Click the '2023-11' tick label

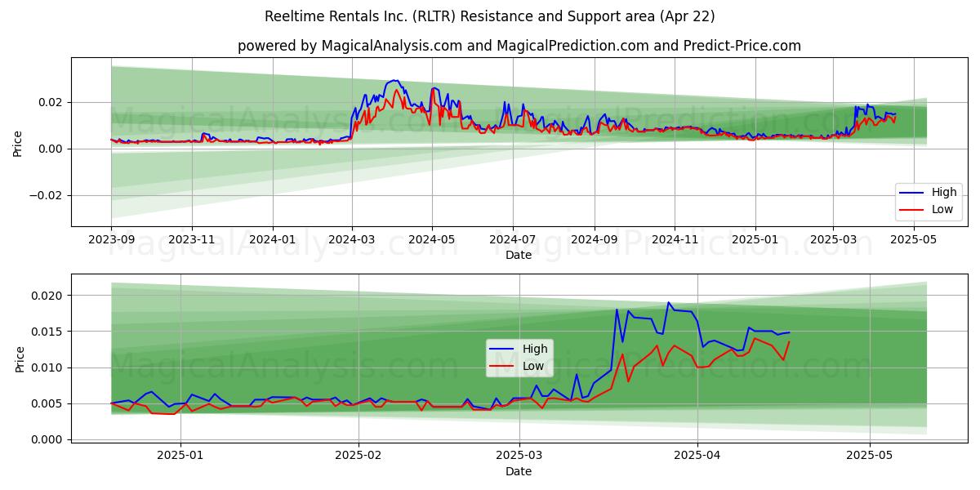pyautogui.click(x=192, y=238)
